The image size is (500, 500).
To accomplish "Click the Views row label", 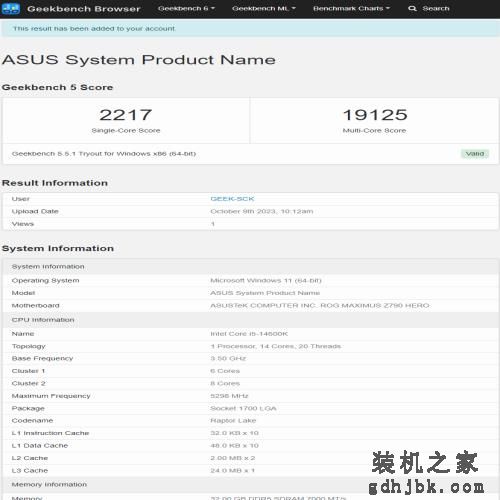I will pyautogui.click(x=23, y=224).
